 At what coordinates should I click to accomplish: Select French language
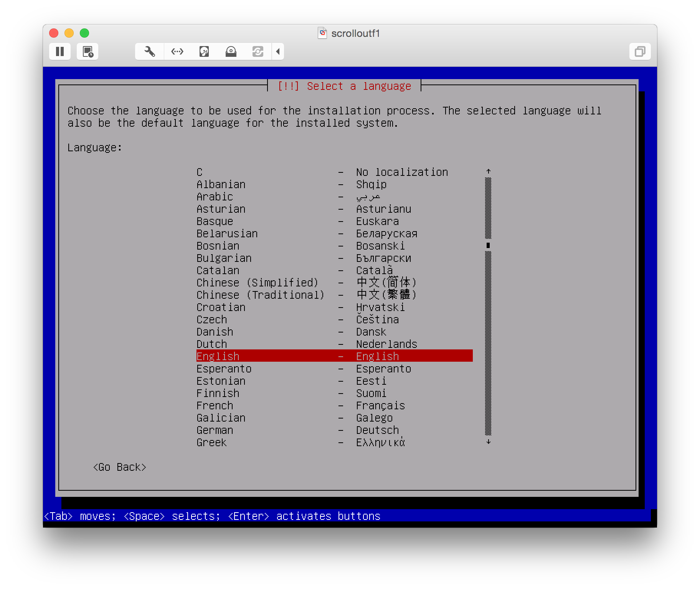pyautogui.click(x=334, y=405)
